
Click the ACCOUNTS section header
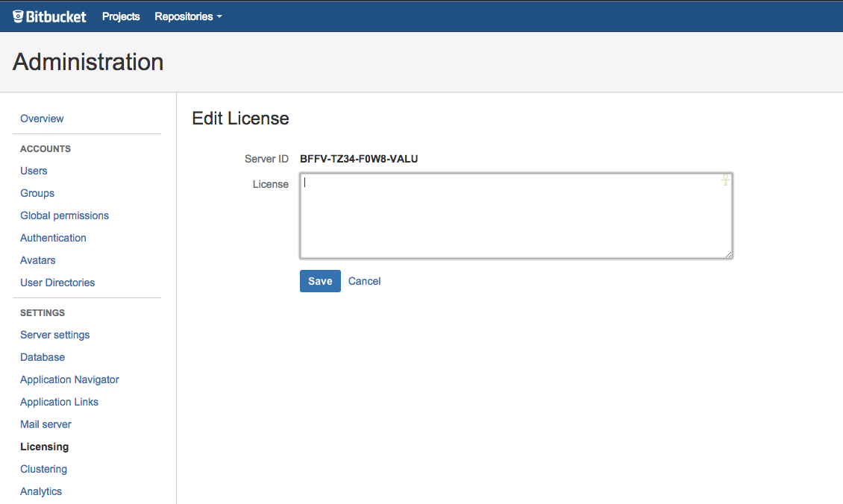click(46, 149)
